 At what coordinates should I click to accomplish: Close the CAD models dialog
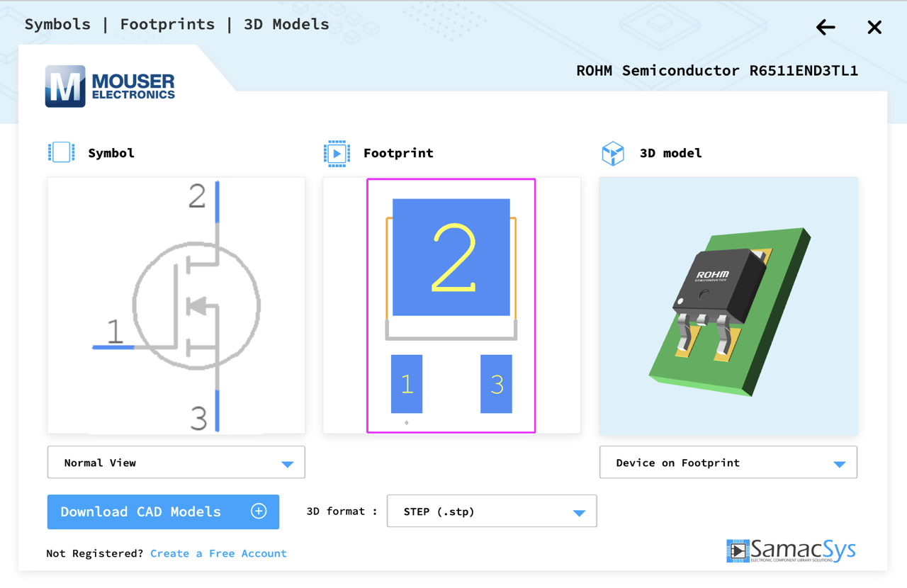pyautogui.click(x=874, y=28)
